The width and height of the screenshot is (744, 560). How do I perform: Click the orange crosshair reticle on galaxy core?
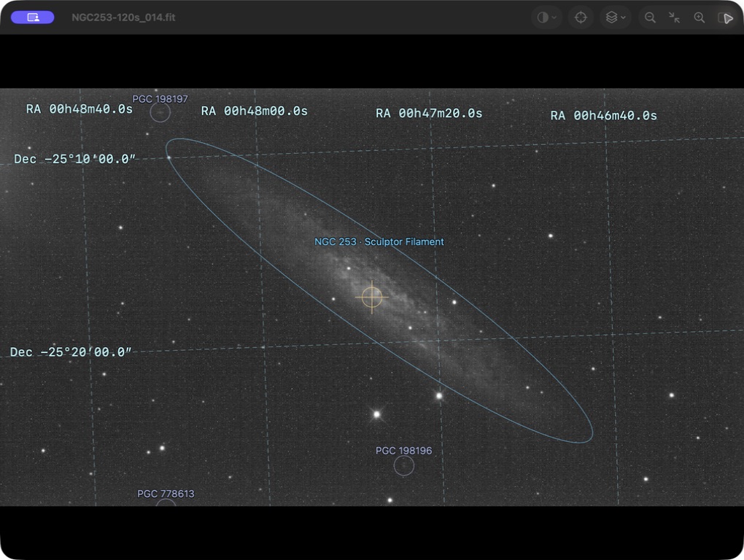click(x=372, y=297)
